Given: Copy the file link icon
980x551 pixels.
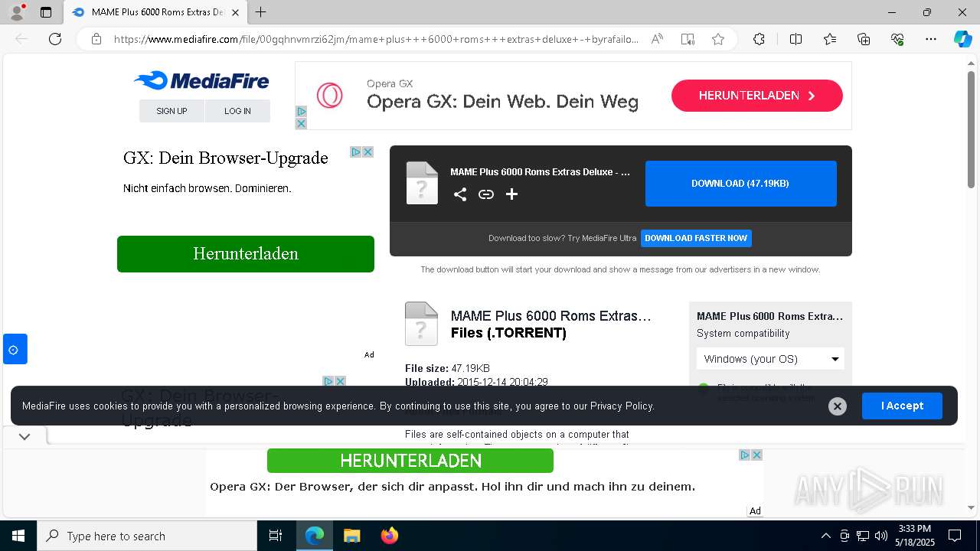Looking at the screenshot, I should (x=486, y=194).
